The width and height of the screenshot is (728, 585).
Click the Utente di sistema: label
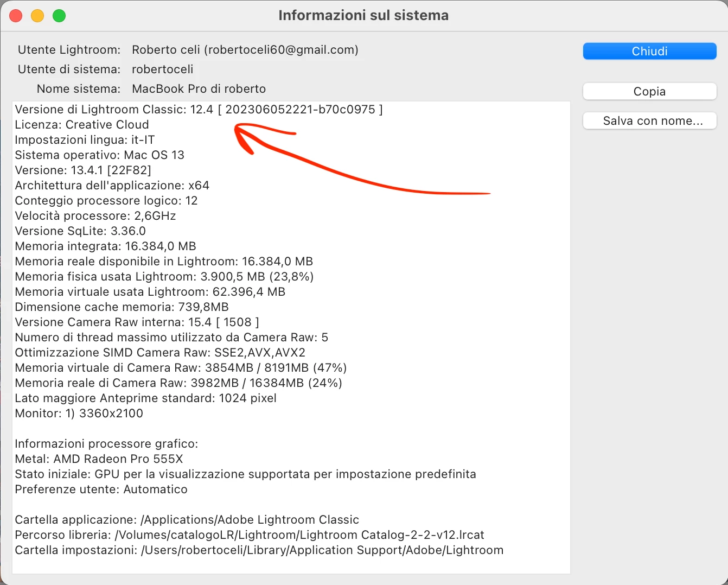coord(69,69)
